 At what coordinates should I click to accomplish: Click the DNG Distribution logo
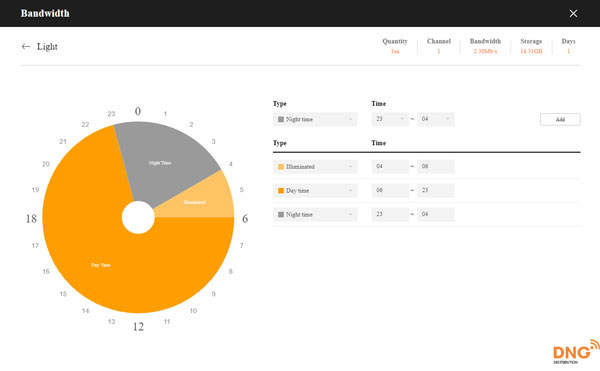[576, 351]
